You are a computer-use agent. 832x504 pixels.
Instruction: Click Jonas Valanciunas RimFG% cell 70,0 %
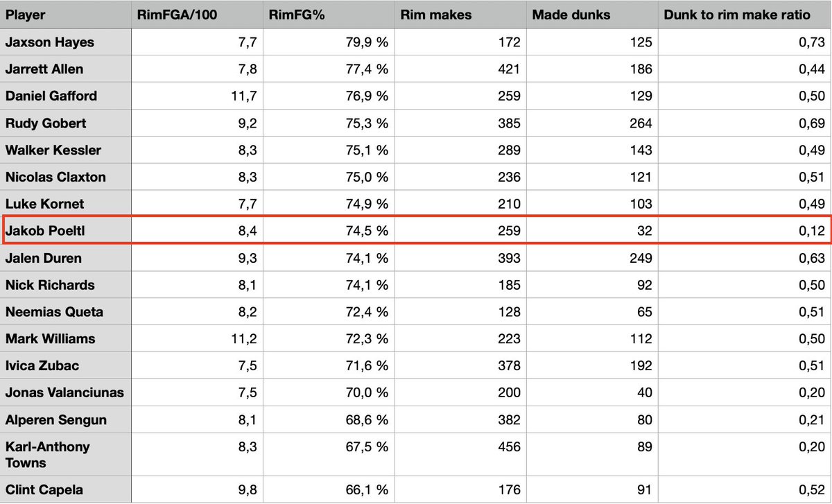(x=329, y=392)
